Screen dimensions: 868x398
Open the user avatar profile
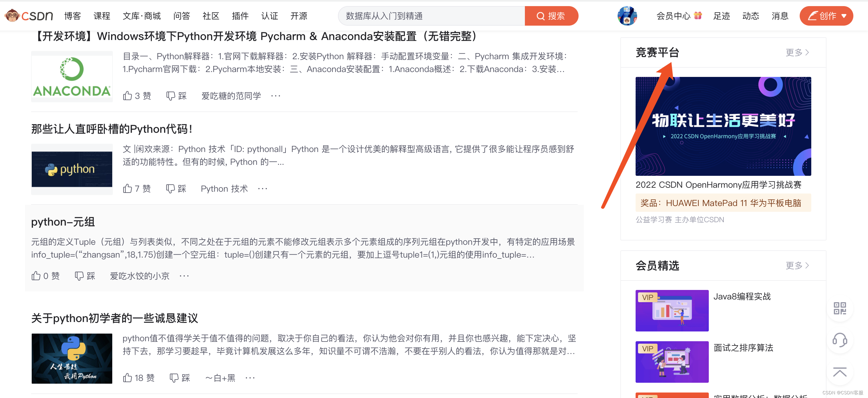[x=627, y=16]
